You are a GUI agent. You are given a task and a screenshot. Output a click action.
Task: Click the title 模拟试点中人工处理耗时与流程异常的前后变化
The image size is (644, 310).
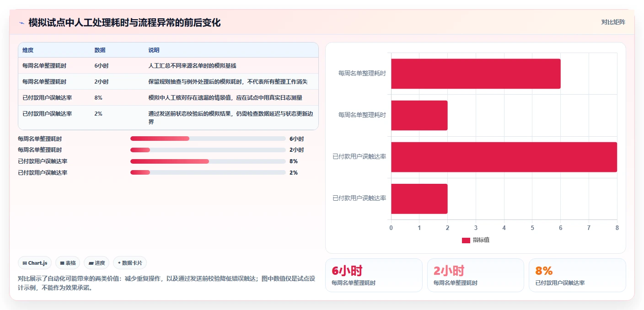124,22
